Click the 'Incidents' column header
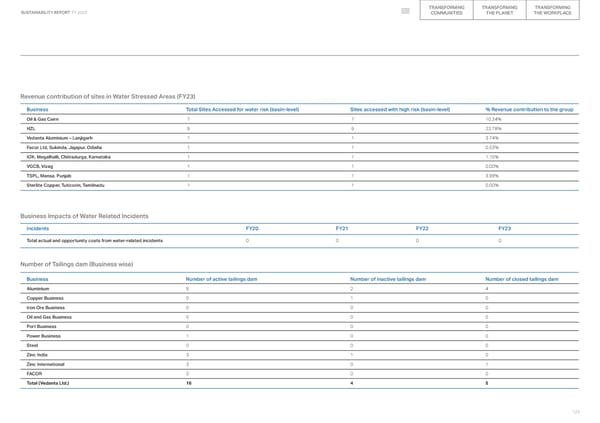Screen dimensions: 600x423 tap(38, 229)
